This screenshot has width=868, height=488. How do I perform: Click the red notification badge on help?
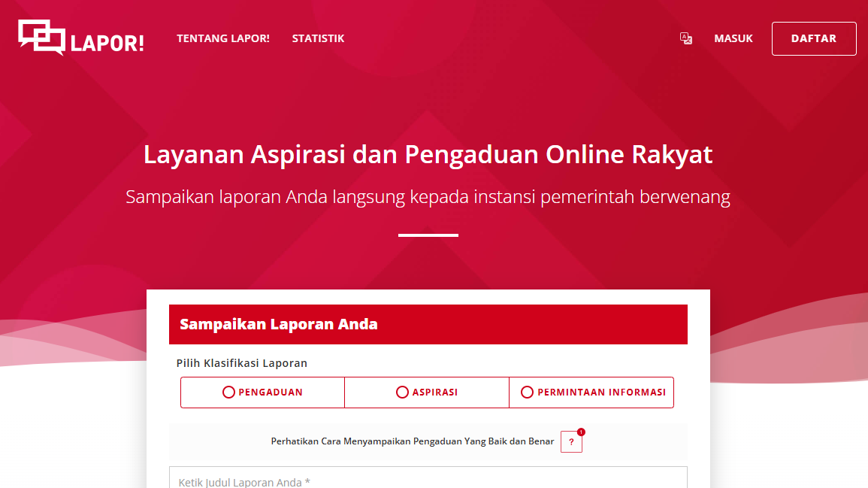pyautogui.click(x=581, y=432)
